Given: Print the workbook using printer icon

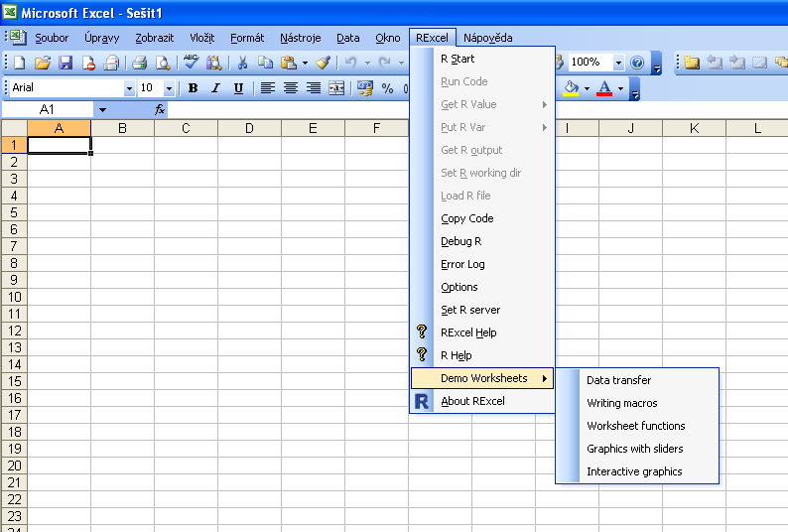Looking at the screenshot, I should click(139, 63).
